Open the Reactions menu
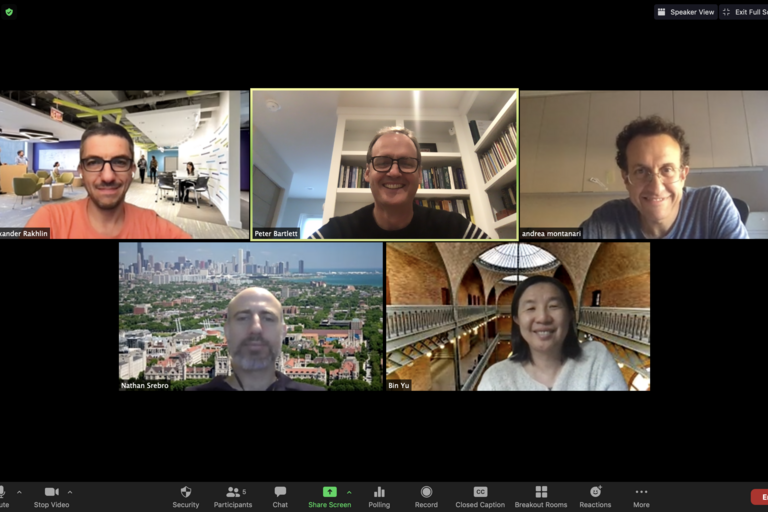The image size is (768, 512). [595, 496]
